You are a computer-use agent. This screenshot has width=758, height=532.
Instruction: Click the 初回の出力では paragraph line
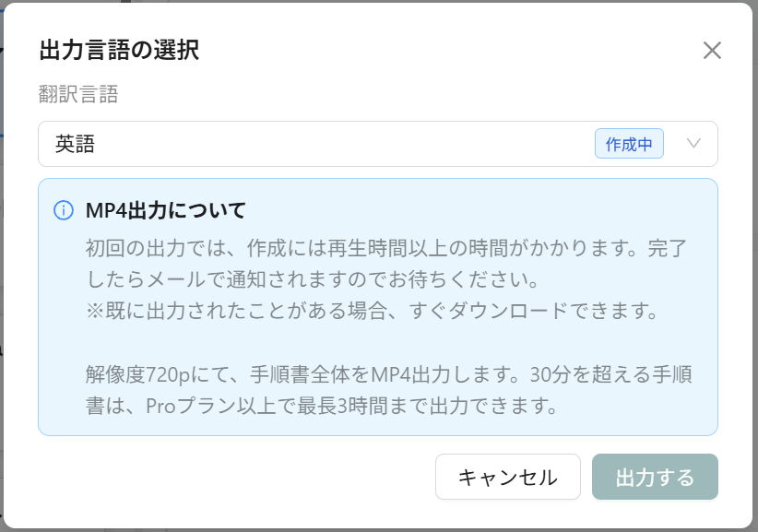[x=386, y=248]
